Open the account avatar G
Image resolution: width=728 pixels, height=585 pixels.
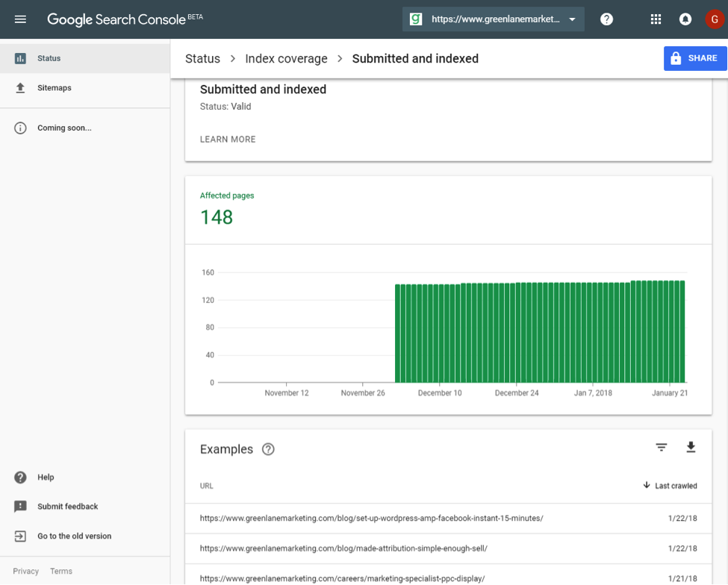(715, 19)
